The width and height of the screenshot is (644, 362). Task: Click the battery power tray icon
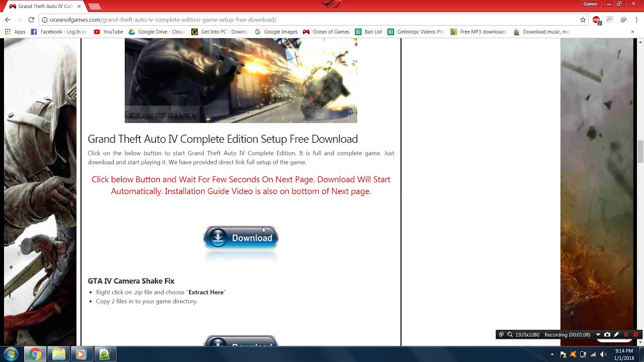pos(583,354)
